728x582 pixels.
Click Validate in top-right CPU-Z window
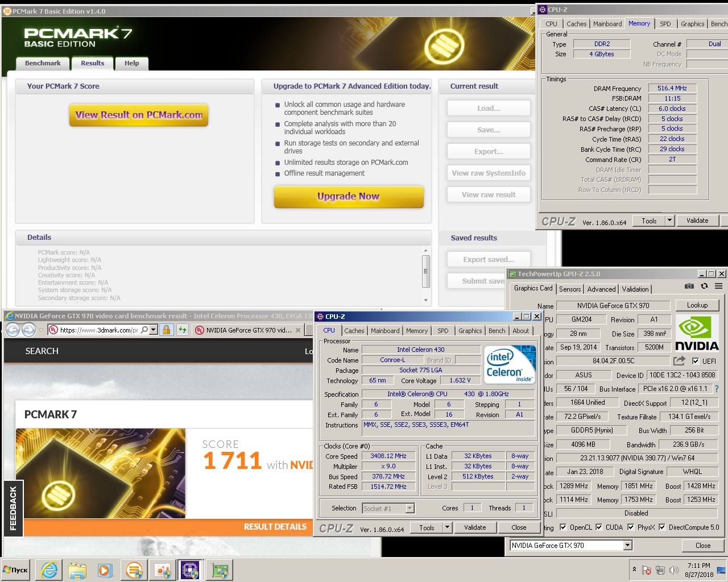click(x=697, y=221)
